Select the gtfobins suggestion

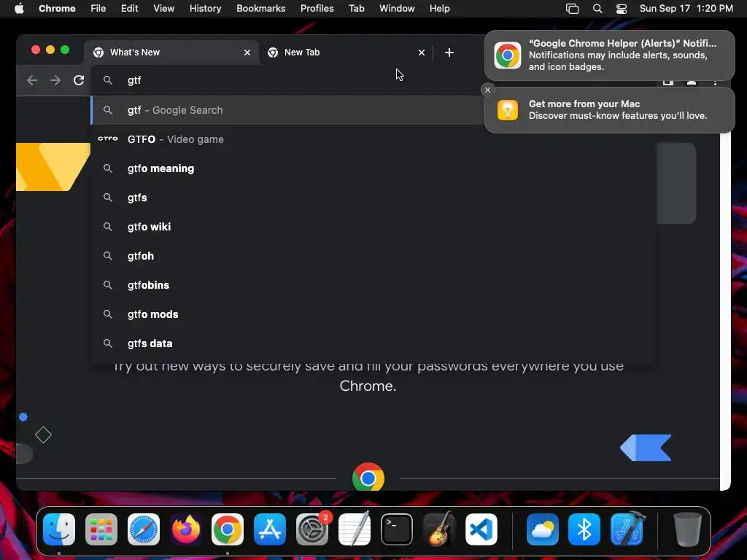point(374,285)
